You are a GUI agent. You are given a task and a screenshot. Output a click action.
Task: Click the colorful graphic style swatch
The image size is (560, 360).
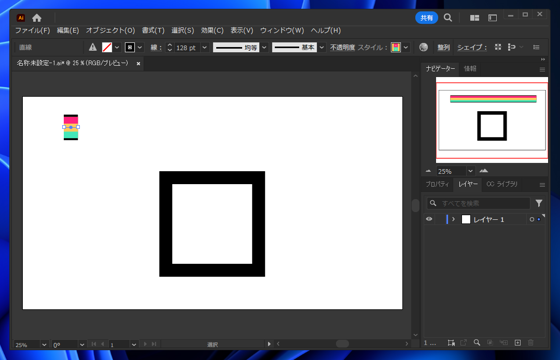pos(396,47)
